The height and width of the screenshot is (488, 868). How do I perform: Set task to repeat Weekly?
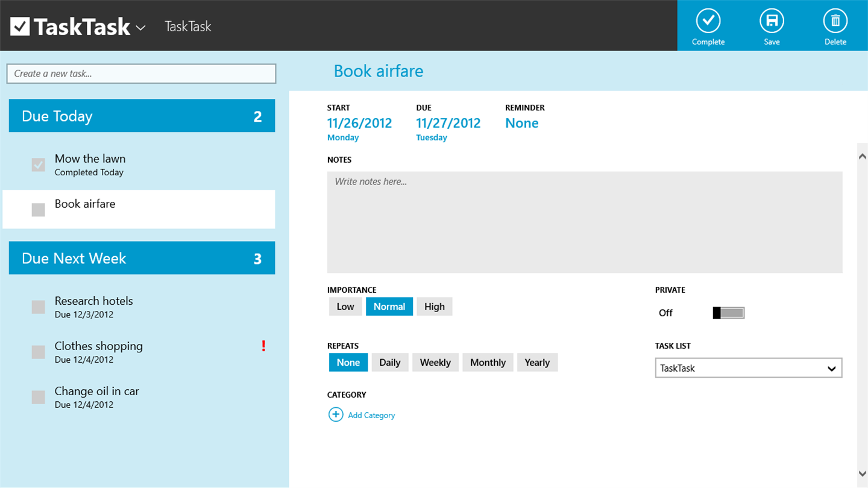pos(435,362)
